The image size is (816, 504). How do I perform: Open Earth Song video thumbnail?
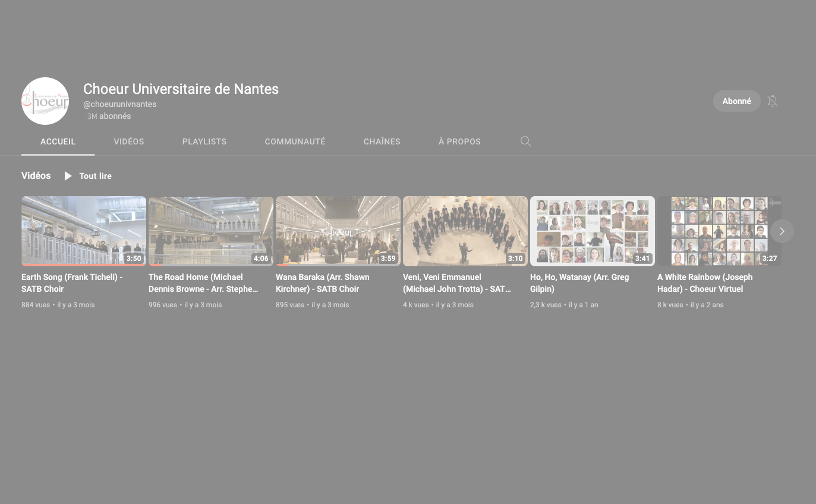(x=84, y=231)
